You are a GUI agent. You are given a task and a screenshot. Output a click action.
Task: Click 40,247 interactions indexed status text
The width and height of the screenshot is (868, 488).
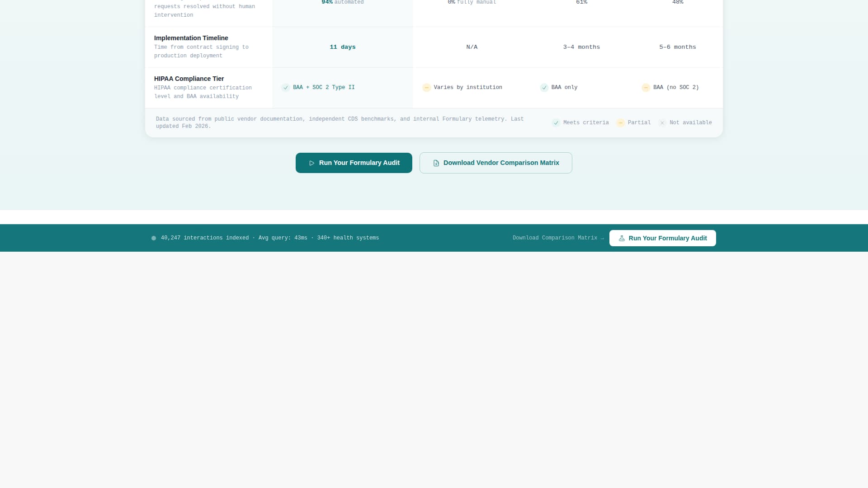click(270, 238)
